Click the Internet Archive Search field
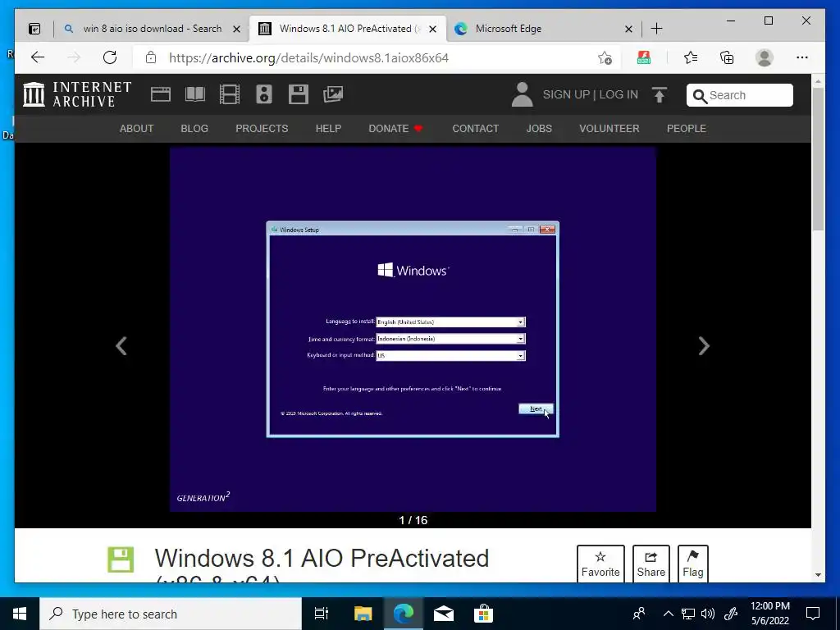This screenshot has width=840, height=630. click(x=740, y=95)
